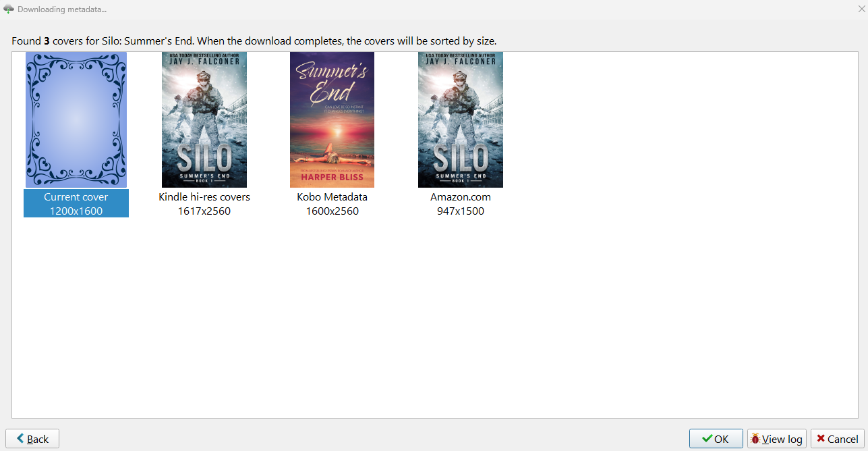This screenshot has width=868, height=451.
Task: Pick the Kobo Metadata Summer's End cover
Action: [x=332, y=120]
